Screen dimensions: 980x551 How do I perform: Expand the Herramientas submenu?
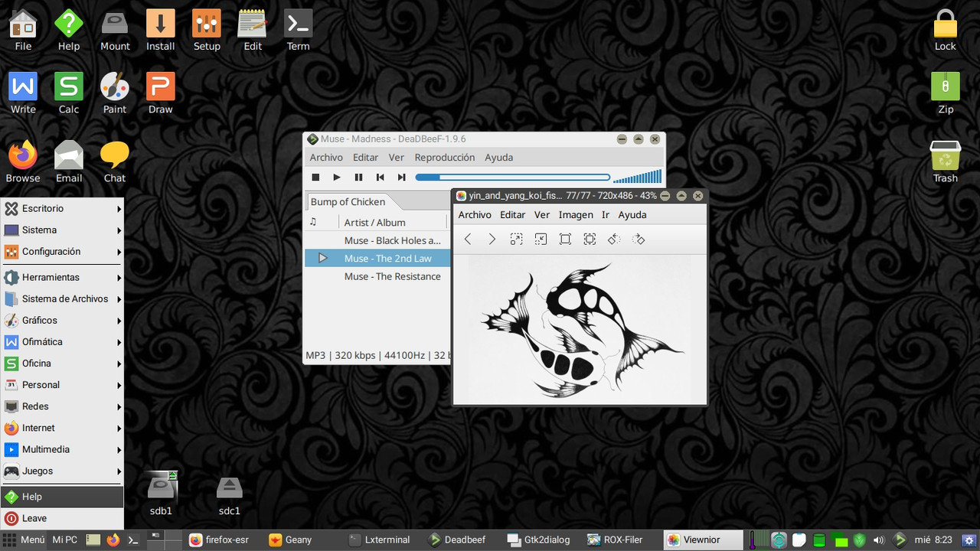[x=62, y=277]
